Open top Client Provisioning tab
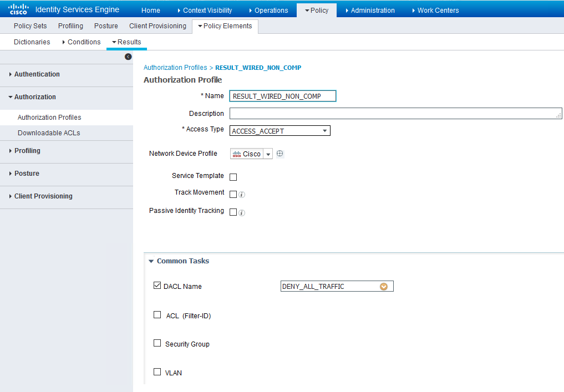Image resolution: width=564 pixels, height=392 pixels. [157, 26]
